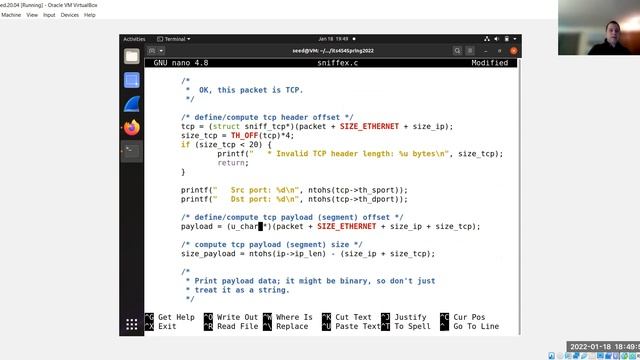Click the 'define/compute tcp payload (segment) offset' comment

[292, 217]
